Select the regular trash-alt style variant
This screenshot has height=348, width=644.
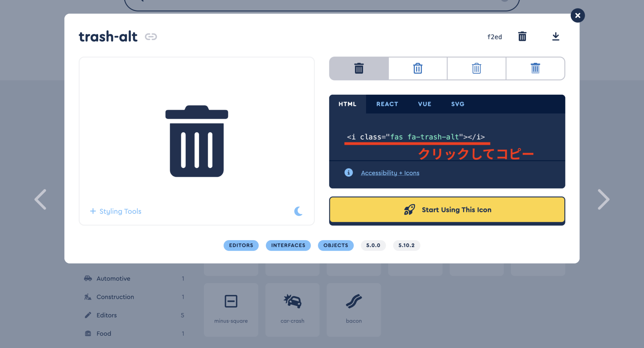[x=418, y=69]
